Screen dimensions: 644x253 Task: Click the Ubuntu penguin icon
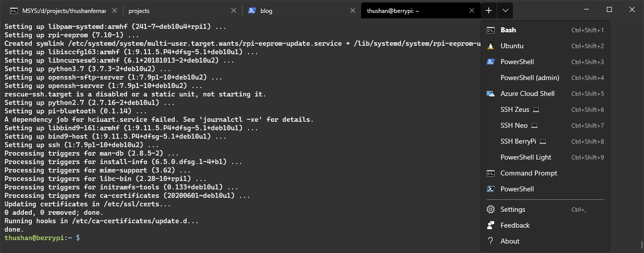[x=491, y=46]
